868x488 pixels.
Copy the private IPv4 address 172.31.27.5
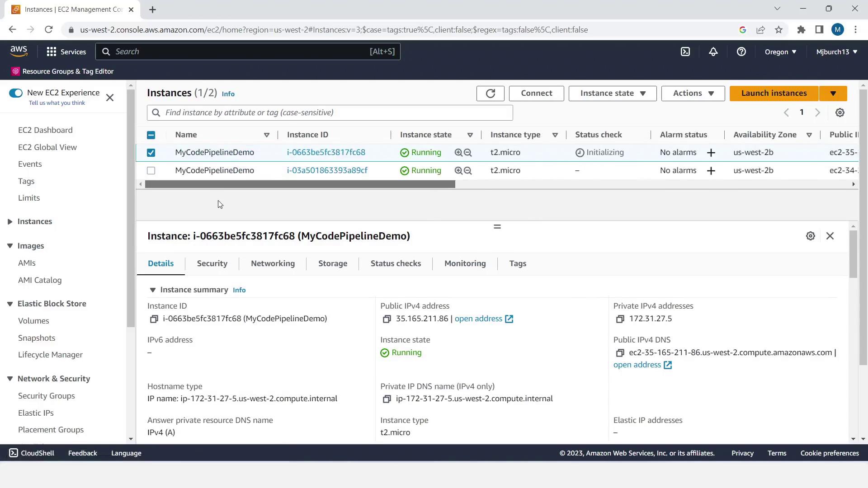620,319
